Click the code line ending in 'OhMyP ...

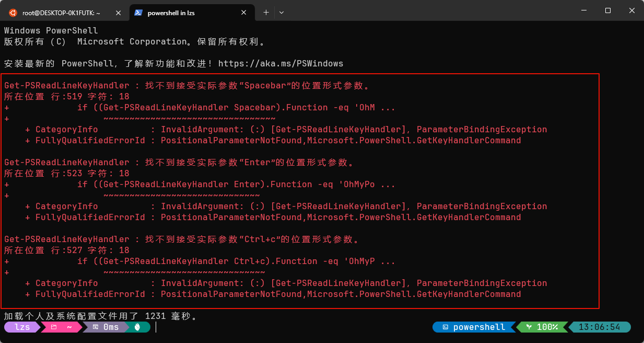tap(200, 261)
